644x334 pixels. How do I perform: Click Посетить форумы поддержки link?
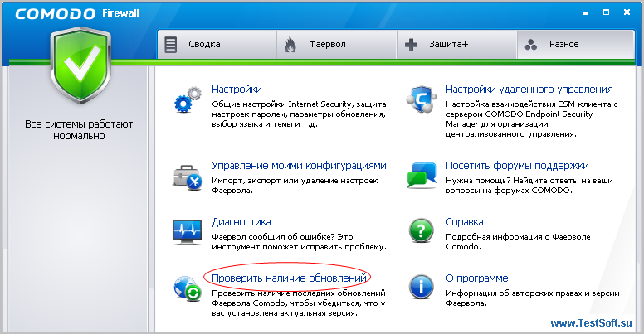point(517,166)
